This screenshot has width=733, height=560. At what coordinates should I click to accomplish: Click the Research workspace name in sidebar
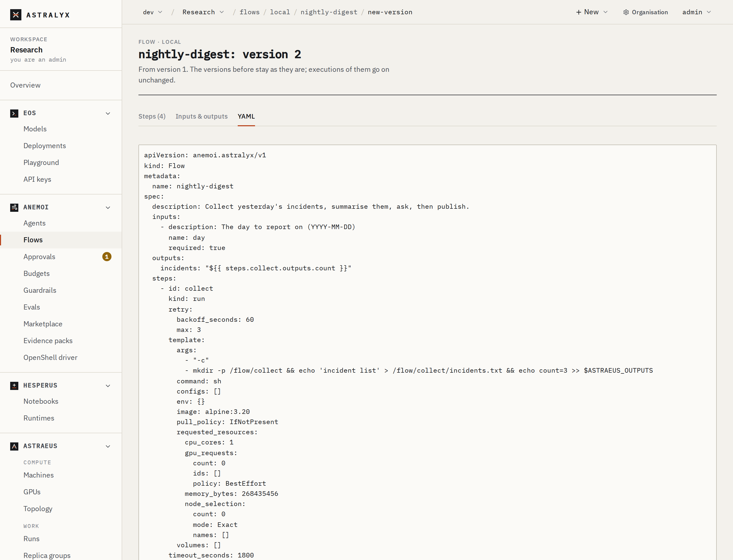[x=26, y=50]
